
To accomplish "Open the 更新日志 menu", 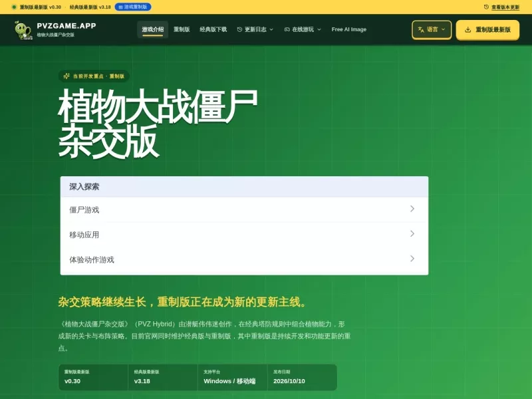I will pyautogui.click(x=255, y=29).
